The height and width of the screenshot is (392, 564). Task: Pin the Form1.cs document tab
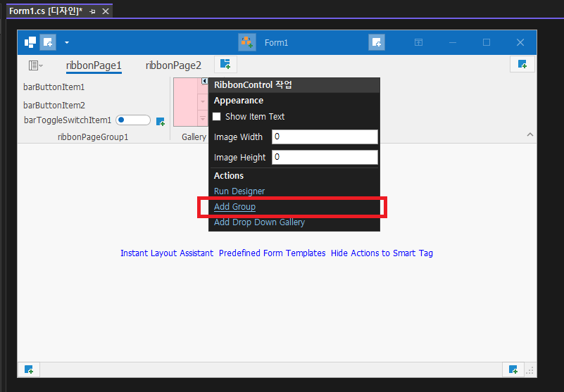tap(92, 11)
